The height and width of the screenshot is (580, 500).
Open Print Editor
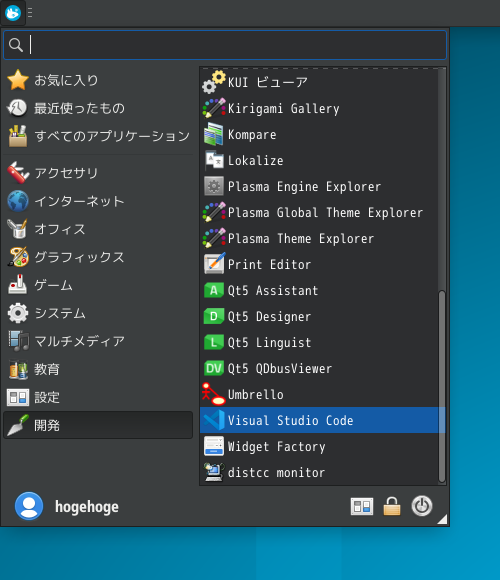click(320, 264)
